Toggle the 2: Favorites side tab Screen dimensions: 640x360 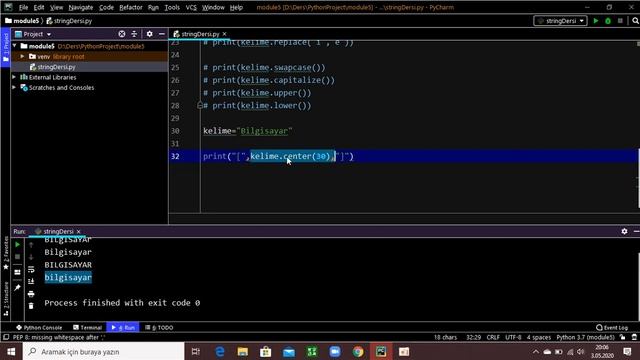tap(5, 253)
